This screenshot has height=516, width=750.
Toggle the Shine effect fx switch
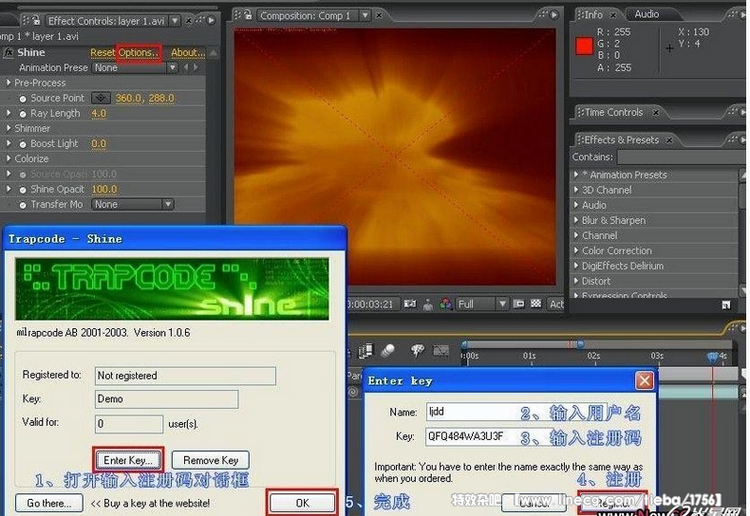coord(8,53)
